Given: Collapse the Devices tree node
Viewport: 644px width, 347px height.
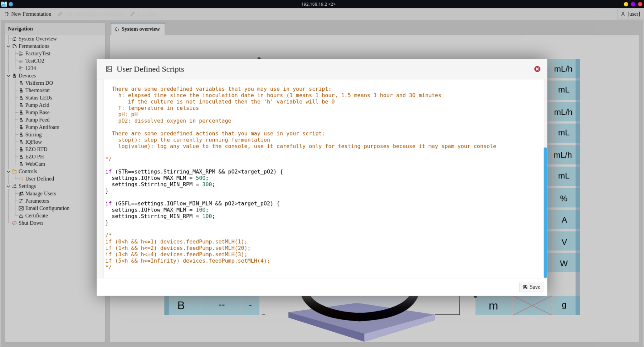Looking at the screenshot, I should click(x=8, y=76).
